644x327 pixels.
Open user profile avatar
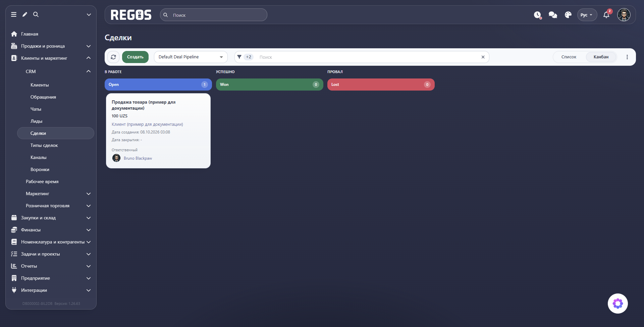tap(624, 15)
